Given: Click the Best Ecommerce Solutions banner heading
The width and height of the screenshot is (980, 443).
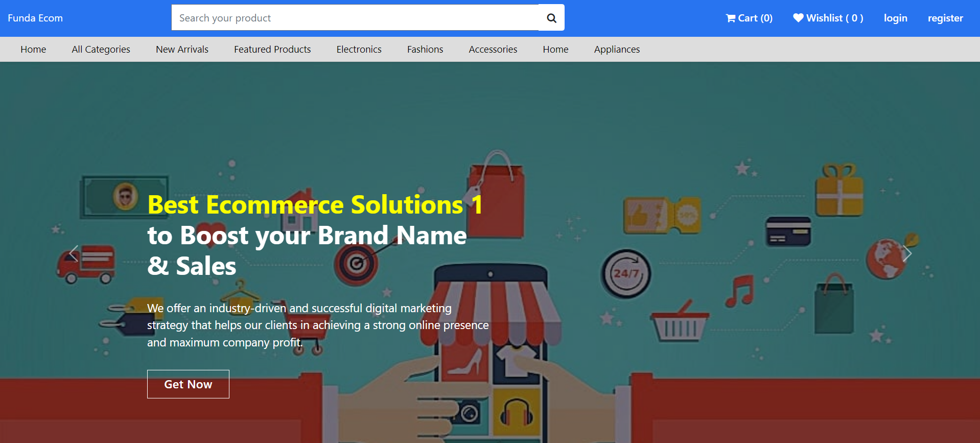Looking at the screenshot, I should coord(314,205).
